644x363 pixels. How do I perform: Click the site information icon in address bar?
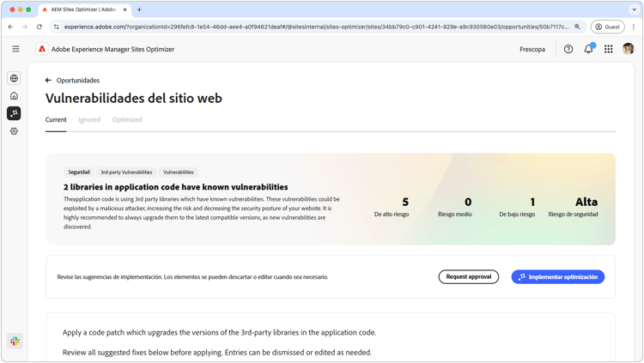[57, 27]
